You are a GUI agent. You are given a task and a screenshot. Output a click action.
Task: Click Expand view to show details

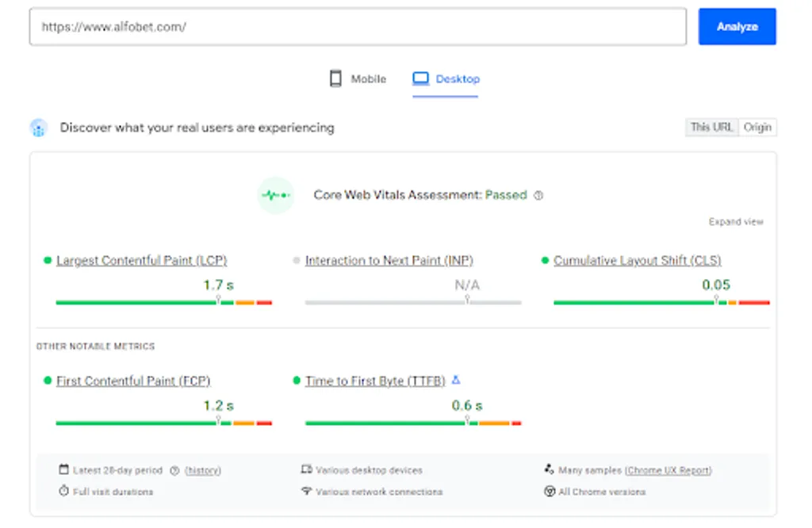coord(735,222)
